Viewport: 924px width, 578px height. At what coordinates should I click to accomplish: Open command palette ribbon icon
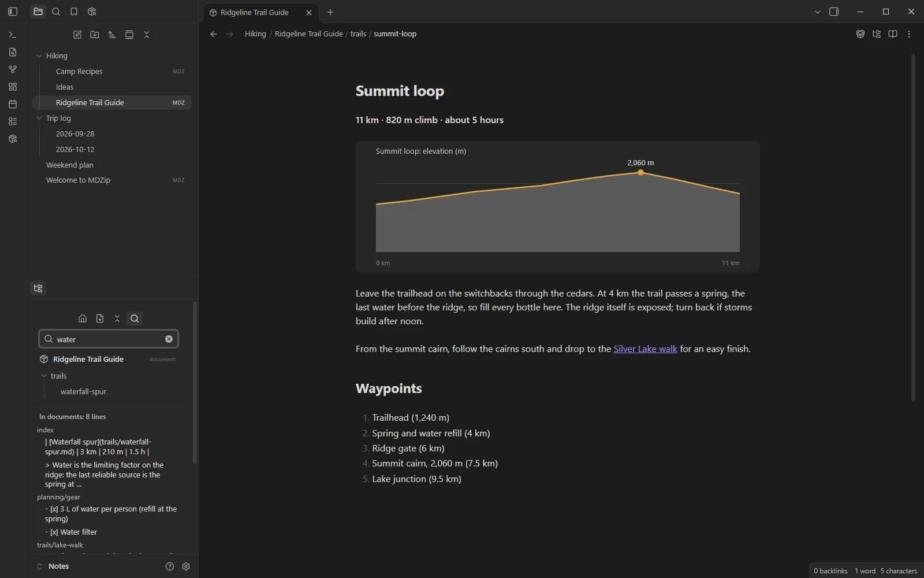[x=13, y=35]
